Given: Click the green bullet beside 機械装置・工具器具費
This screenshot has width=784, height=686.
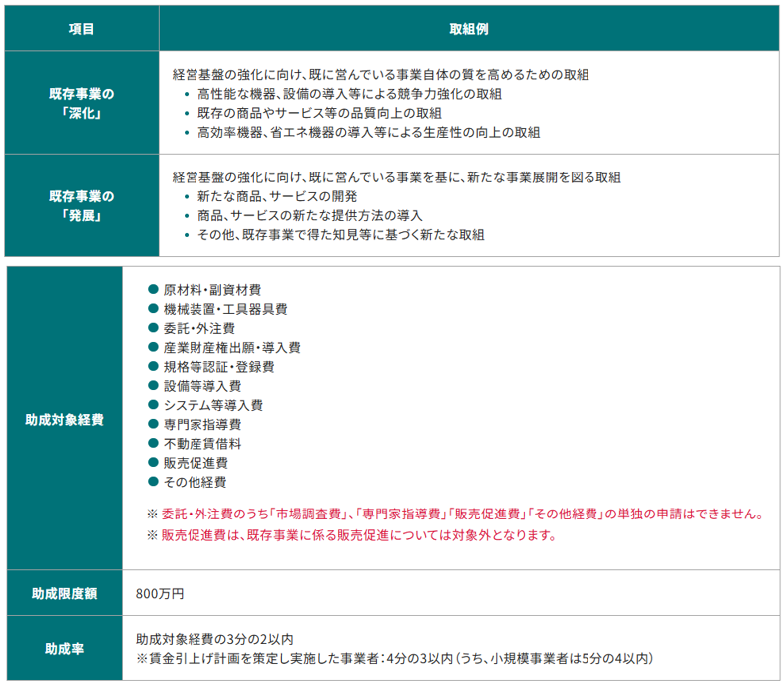Looking at the screenshot, I should pos(153,309).
